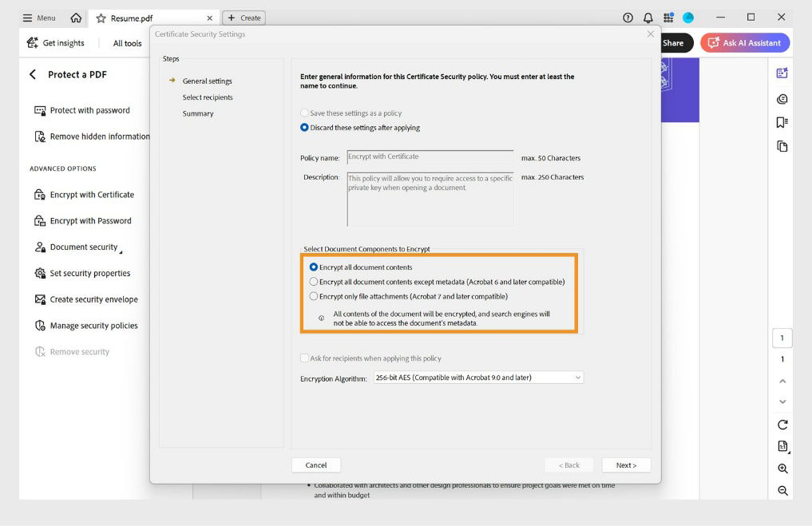Open the Bookmarks panel icon
This screenshot has height=526, width=812.
pos(782,122)
